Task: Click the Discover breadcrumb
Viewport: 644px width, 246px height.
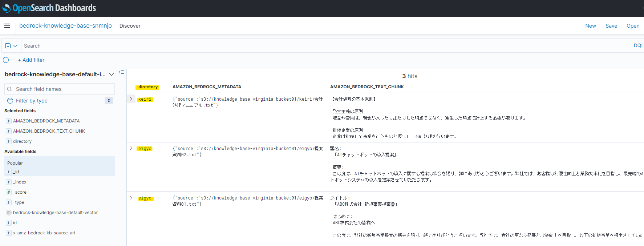Action: tap(130, 26)
